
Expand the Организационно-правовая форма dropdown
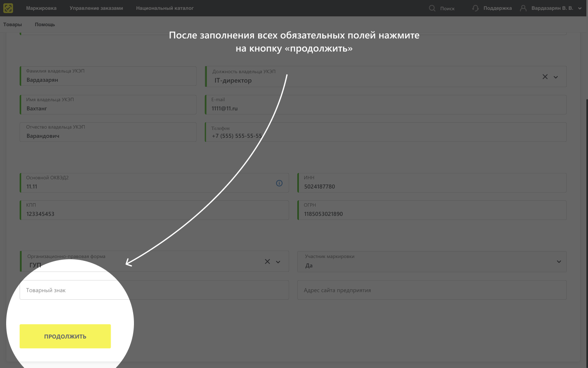[278, 262]
